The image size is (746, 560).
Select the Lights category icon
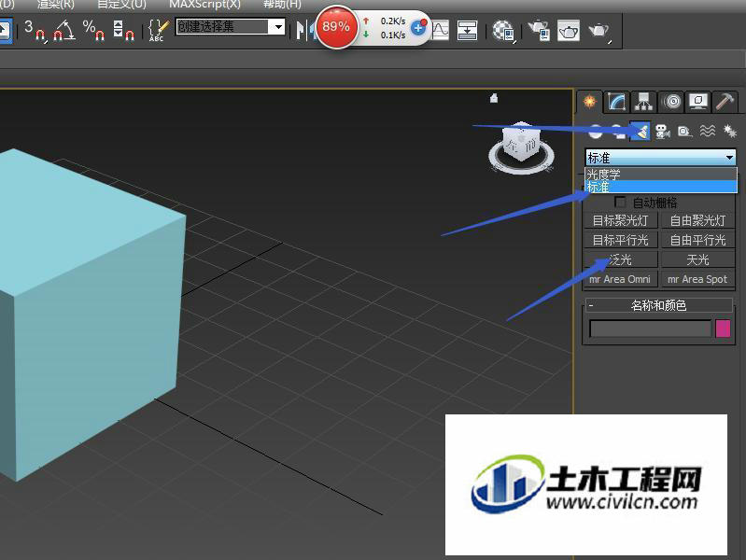coord(640,131)
